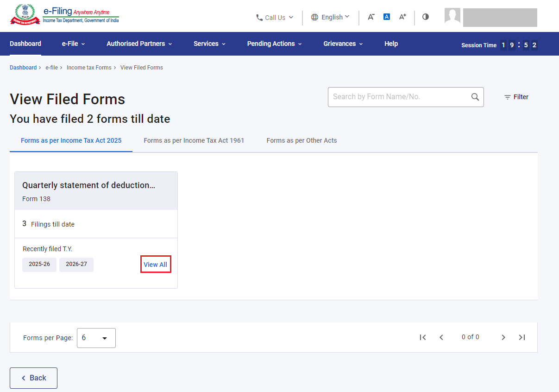
Task: Open the Help menu item
Action: (391, 44)
